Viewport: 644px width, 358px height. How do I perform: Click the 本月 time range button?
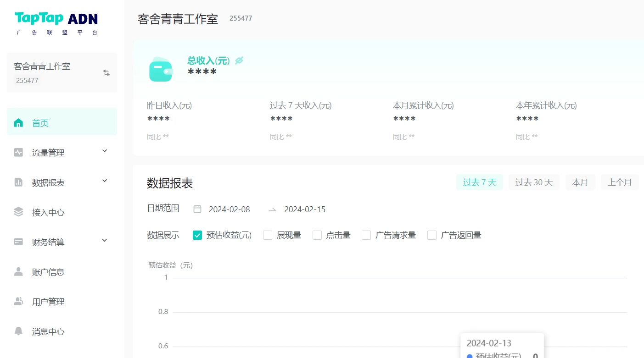click(580, 182)
